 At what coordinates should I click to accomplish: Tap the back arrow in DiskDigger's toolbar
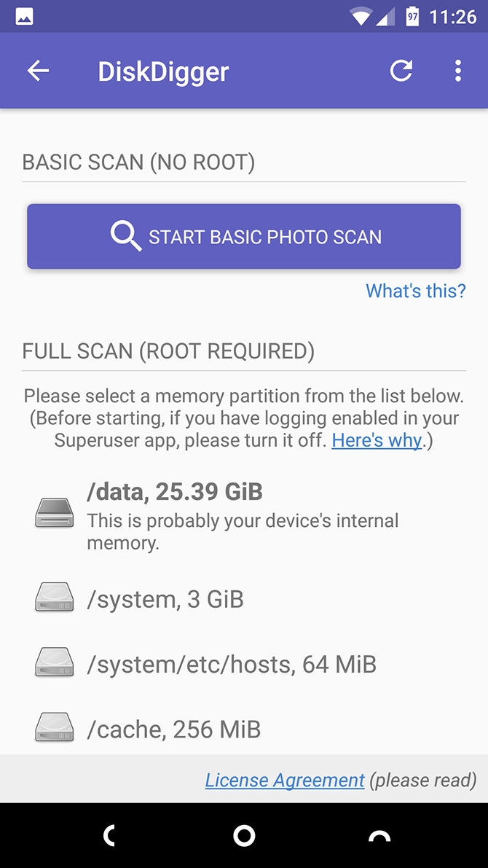pos(38,70)
